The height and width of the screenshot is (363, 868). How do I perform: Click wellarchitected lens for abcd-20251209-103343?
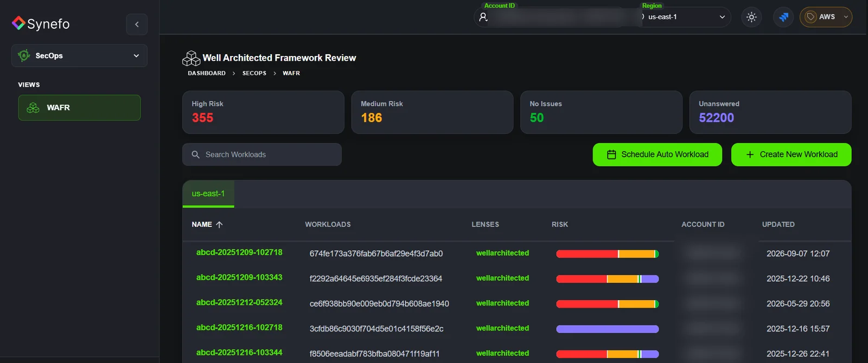click(502, 278)
